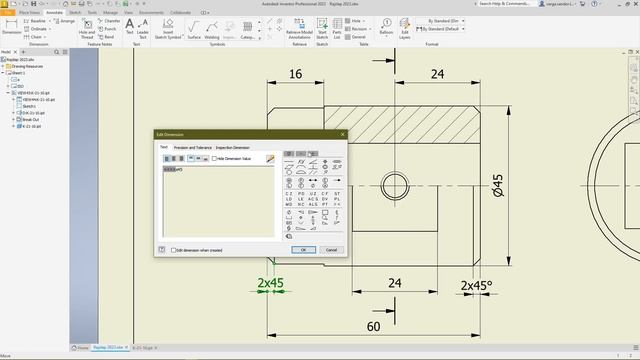This screenshot has width=640, height=360.
Task: Select the Text tool
Action: (x=129, y=27)
